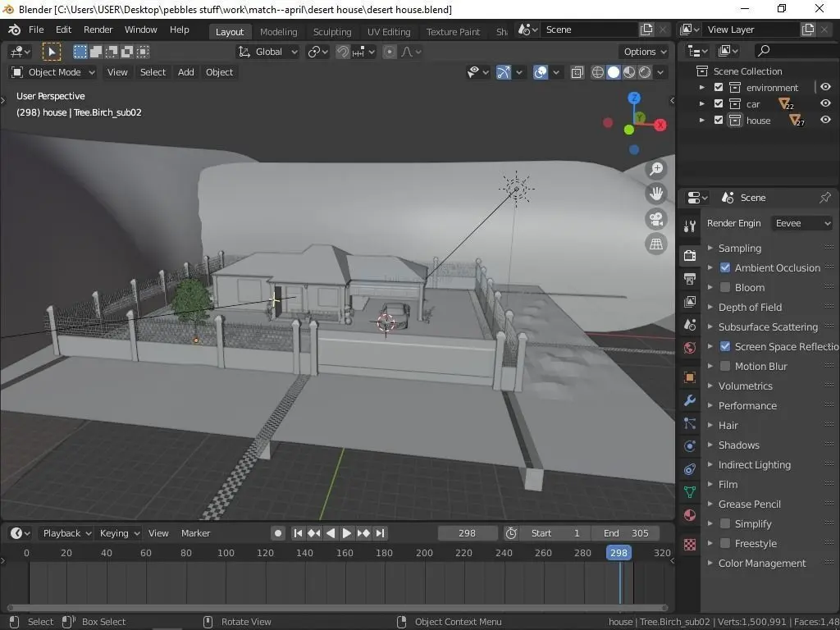Click the zoom magnifier icon in viewport

pyautogui.click(x=656, y=170)
